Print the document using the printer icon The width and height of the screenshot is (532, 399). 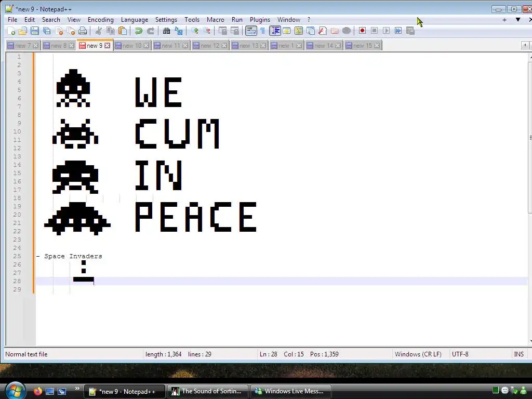click(83, 31)
